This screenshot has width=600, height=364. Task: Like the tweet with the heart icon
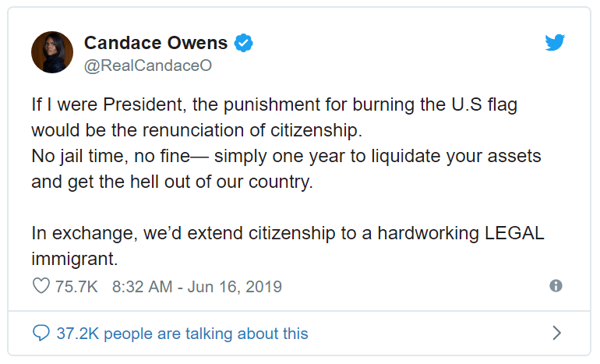[x=41, y=287]
